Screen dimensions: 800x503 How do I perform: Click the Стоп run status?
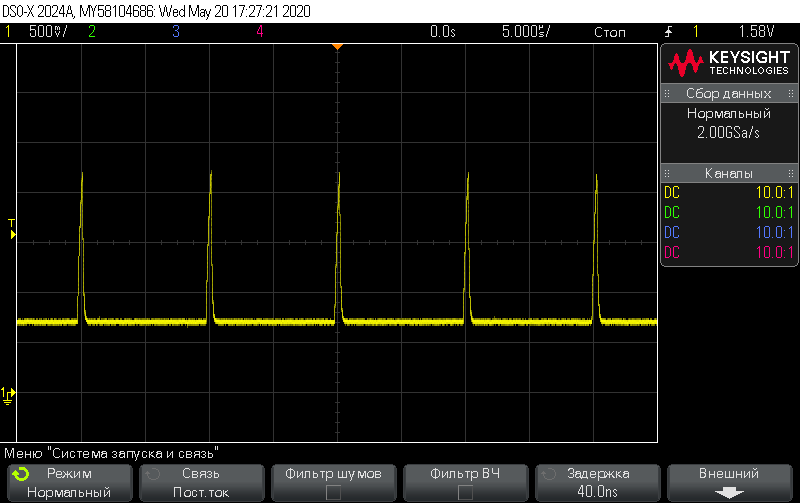click(610, 32)
